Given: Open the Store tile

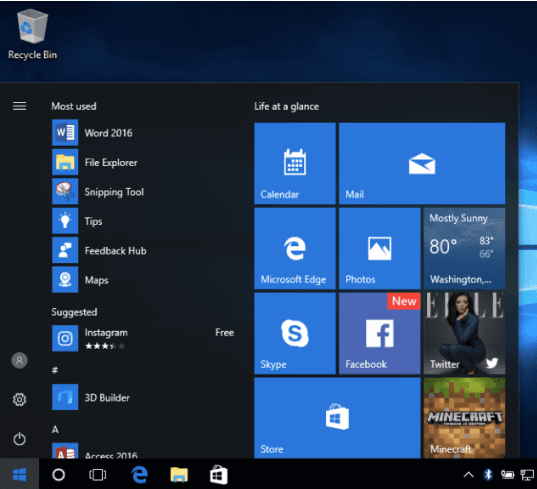Looking at the screenshot, I should click(x=337, y=418).
